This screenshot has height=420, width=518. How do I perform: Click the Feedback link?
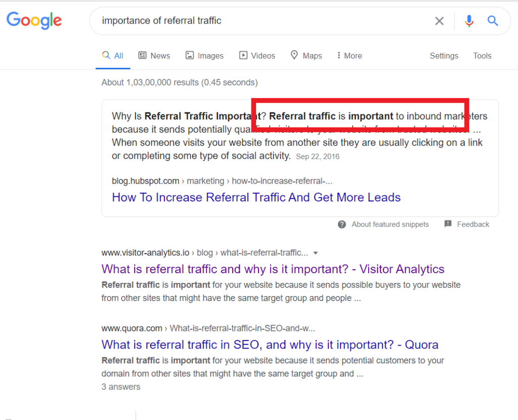click(x=473, y=224)
